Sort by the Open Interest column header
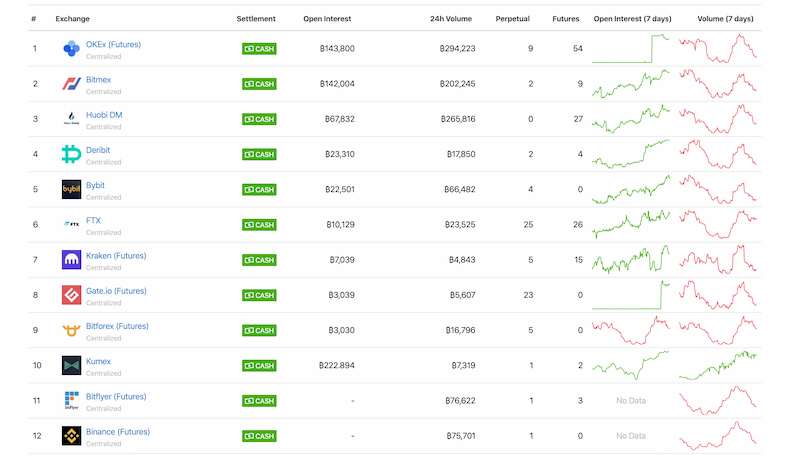This screenshot has height=456, width=800. coord(327,19)
